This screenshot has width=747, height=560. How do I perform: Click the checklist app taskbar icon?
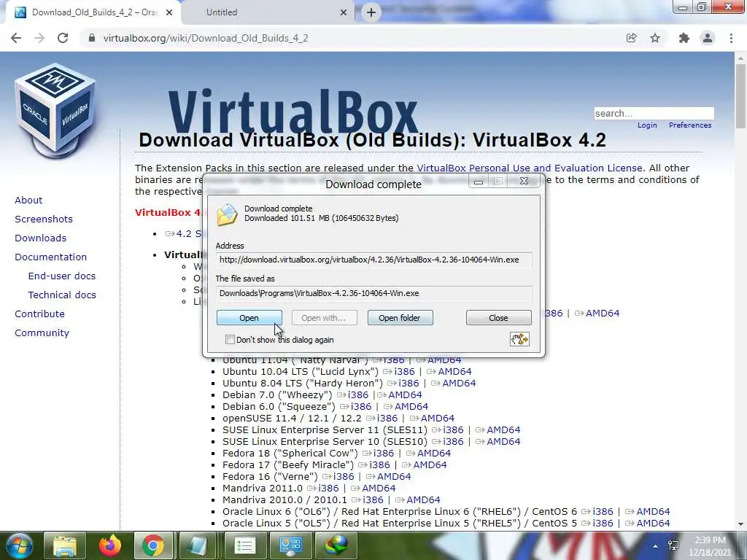coord(245,546)
